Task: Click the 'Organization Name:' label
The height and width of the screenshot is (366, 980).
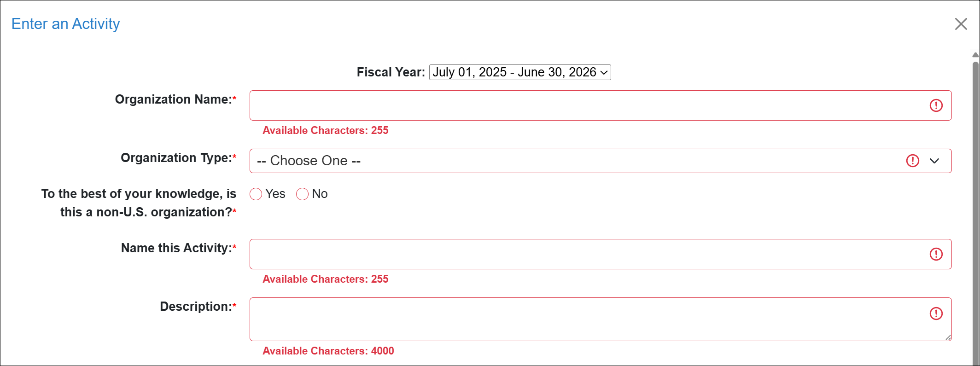Action: click(x=173, y=99)
